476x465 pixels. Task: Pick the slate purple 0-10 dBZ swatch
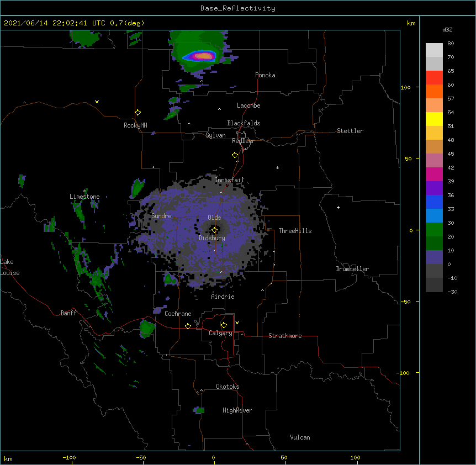click(434, 257)
